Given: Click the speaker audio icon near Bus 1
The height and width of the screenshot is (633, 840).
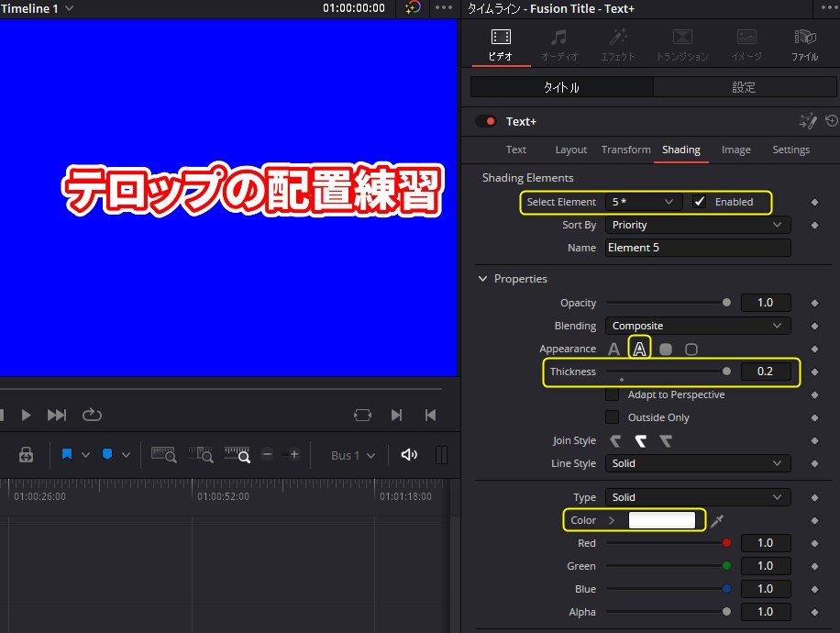Looking at the screenshot, I should (409, 454).
